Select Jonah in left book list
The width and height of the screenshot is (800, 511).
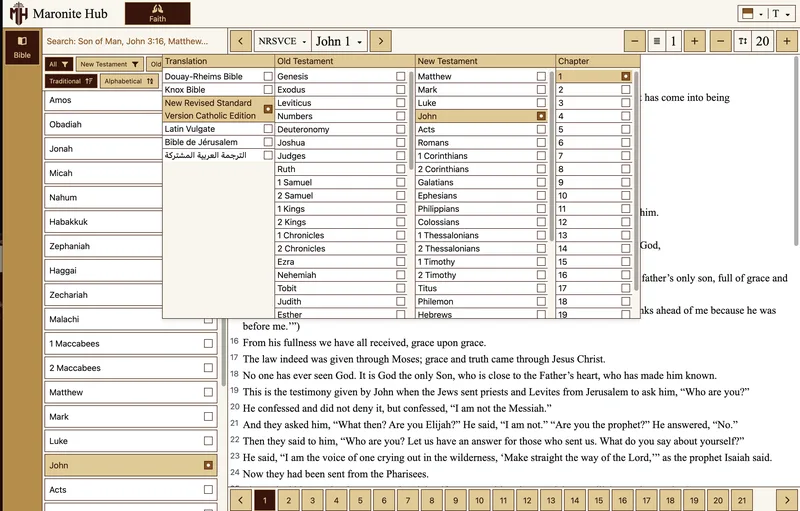click(131, 149)
